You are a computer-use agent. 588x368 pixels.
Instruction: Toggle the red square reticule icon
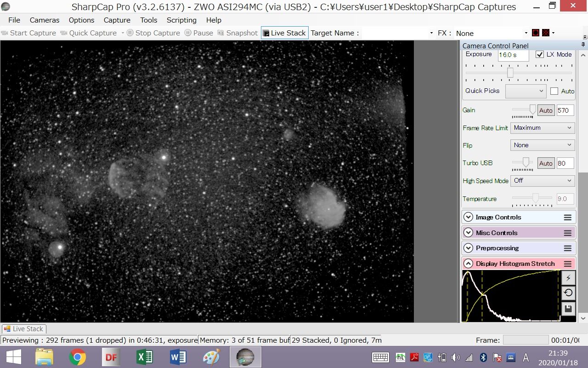(536, 33)
